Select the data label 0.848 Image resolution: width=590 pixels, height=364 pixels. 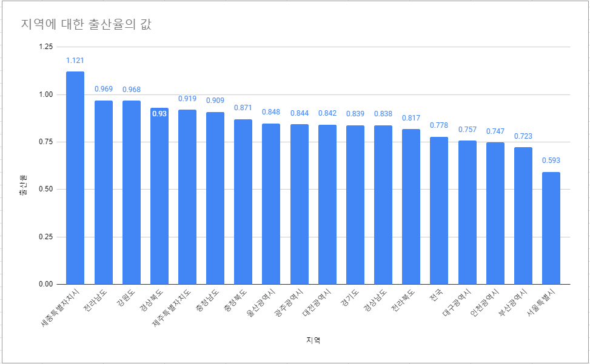click(271, 112)
